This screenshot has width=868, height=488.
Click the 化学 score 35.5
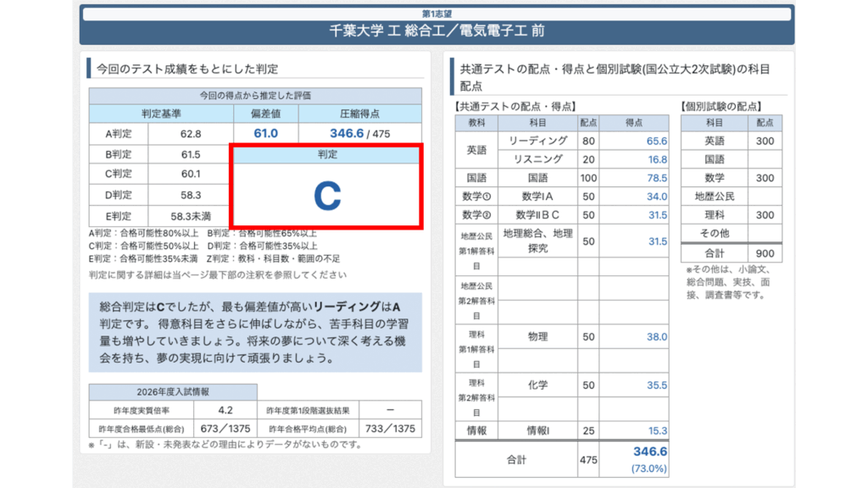click(x=656, y=385)
